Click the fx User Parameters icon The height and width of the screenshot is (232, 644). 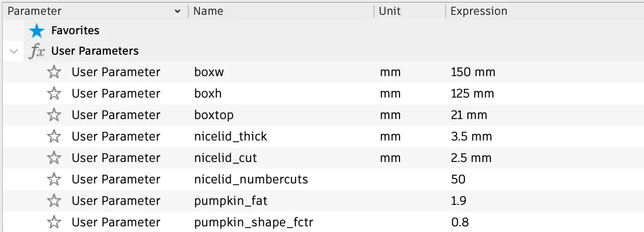tap(37, 51)
